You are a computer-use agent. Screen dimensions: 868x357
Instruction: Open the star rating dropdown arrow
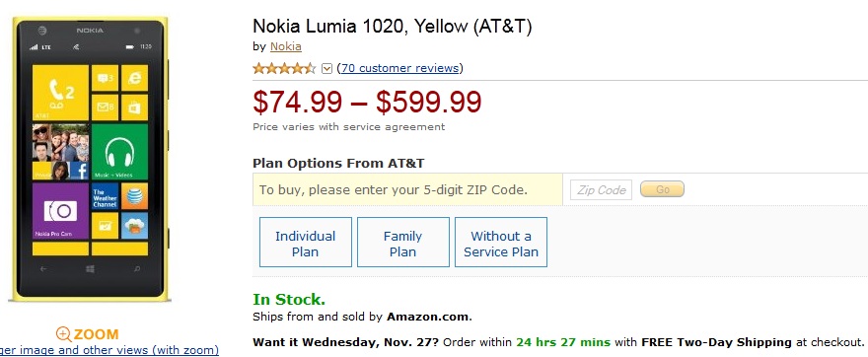[326, 69]
